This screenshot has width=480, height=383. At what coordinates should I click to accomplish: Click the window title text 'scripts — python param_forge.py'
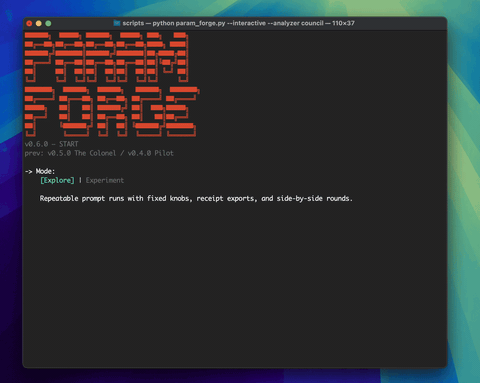(174, 23)
